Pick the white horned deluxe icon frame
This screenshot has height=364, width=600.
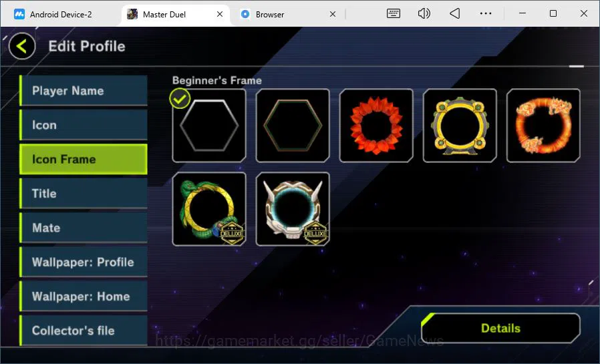pos(293,209)
